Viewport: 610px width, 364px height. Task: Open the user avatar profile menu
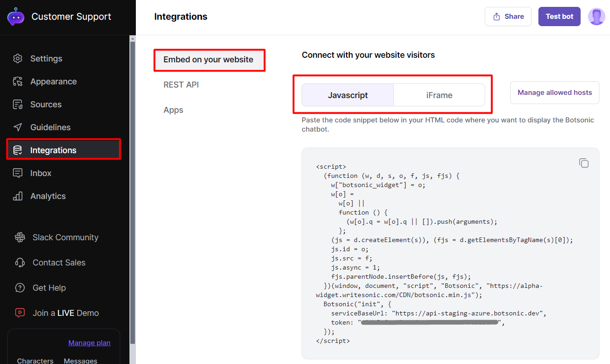(x=597, y=17)
